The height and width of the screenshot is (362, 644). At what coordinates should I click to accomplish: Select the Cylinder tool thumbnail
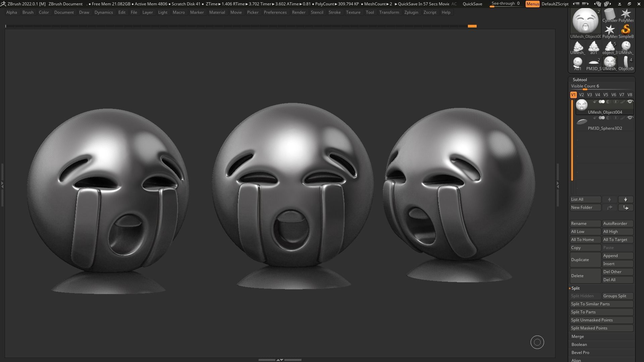tap(609, 16)
